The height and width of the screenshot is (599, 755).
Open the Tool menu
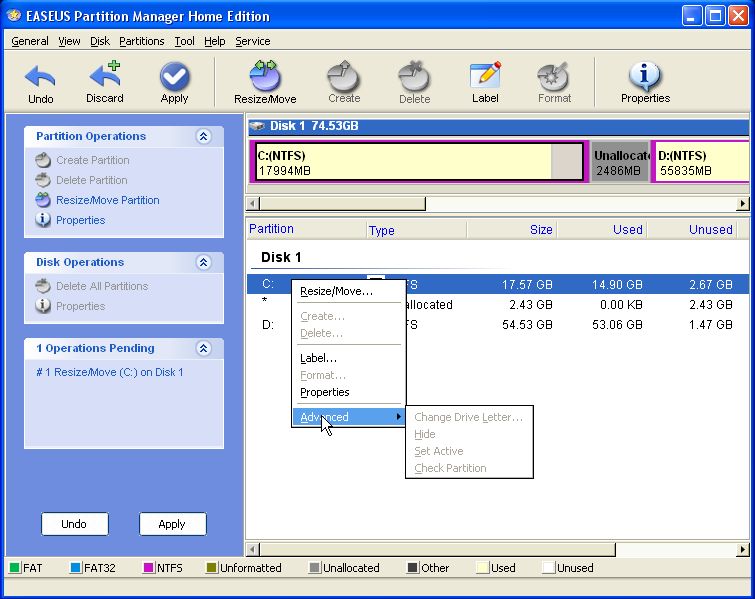184,41
